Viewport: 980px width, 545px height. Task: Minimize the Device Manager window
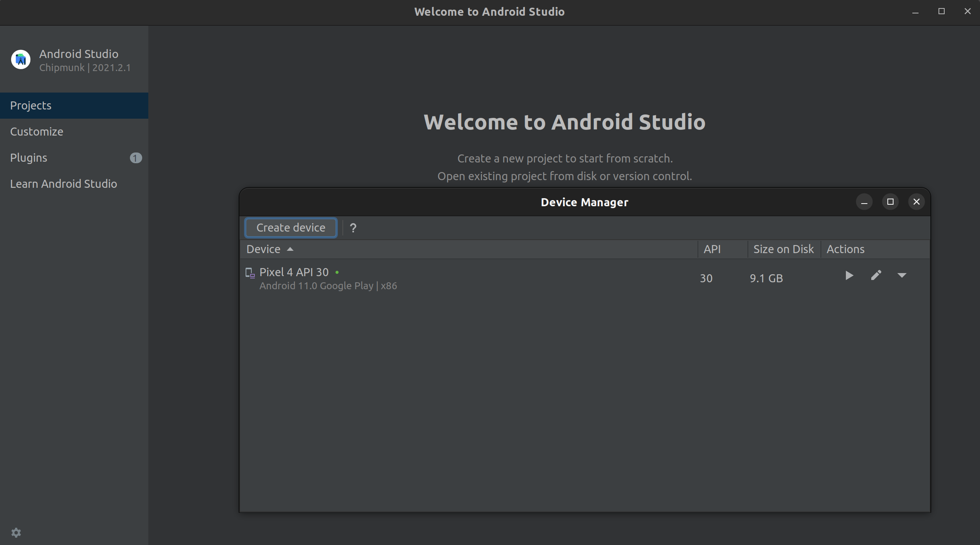point(864,202)
